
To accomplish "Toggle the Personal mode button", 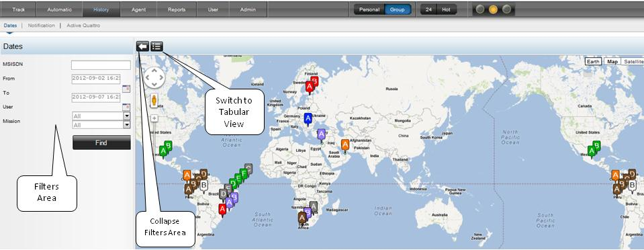I will coord(369,9).
